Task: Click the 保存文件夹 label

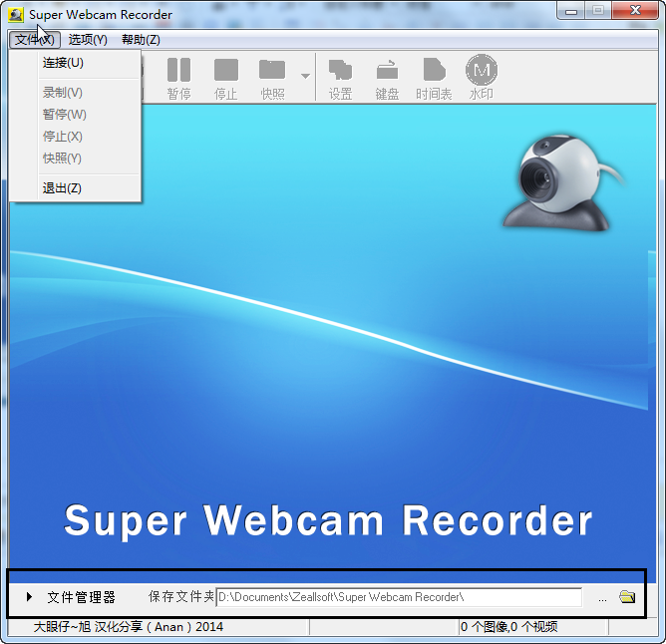Action: [x=180, y=597]
